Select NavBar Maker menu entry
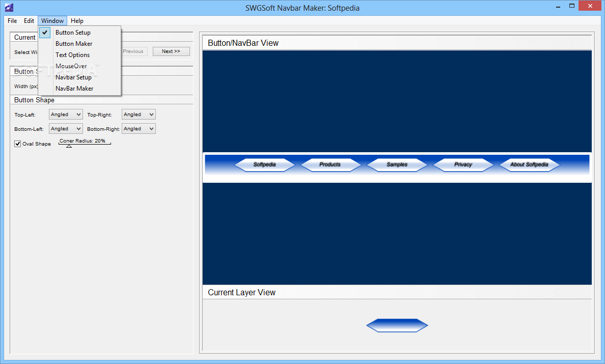 point(80,88)
